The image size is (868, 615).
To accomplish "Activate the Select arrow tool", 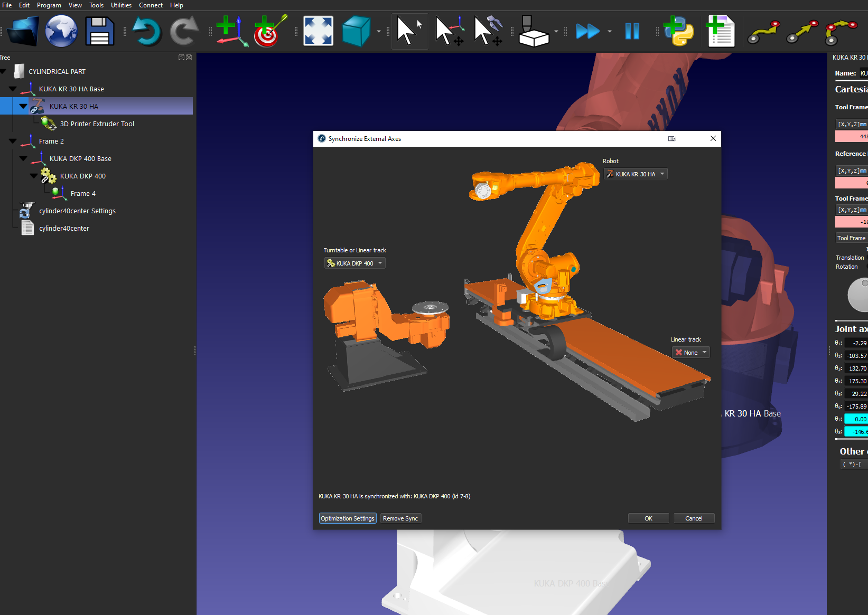I will pyautogui.click(x=409, y=31).
